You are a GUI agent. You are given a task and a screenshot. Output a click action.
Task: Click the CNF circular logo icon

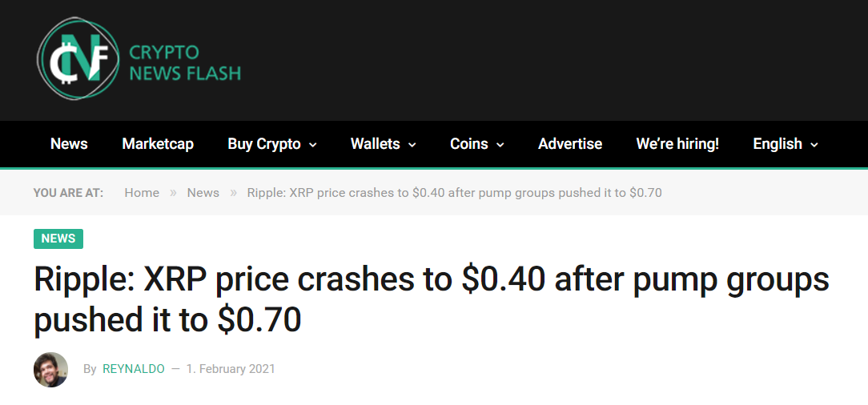(x=78, y=58)
